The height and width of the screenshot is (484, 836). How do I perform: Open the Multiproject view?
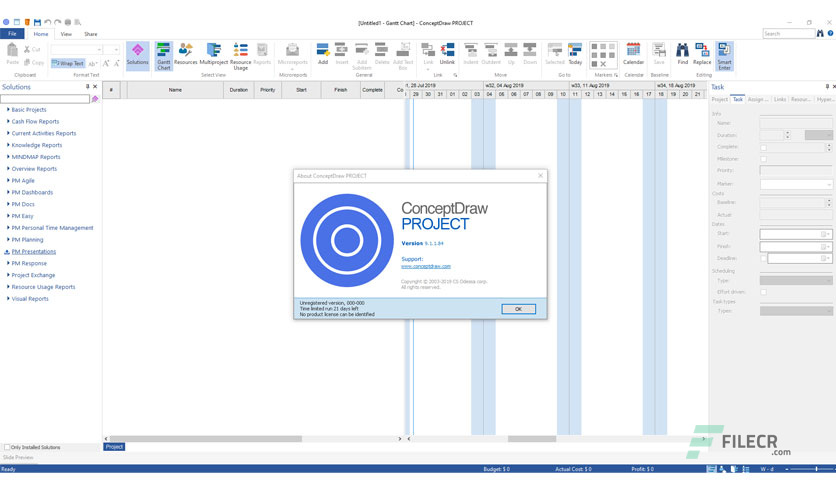pyautogui.click(x=214, y=54)
